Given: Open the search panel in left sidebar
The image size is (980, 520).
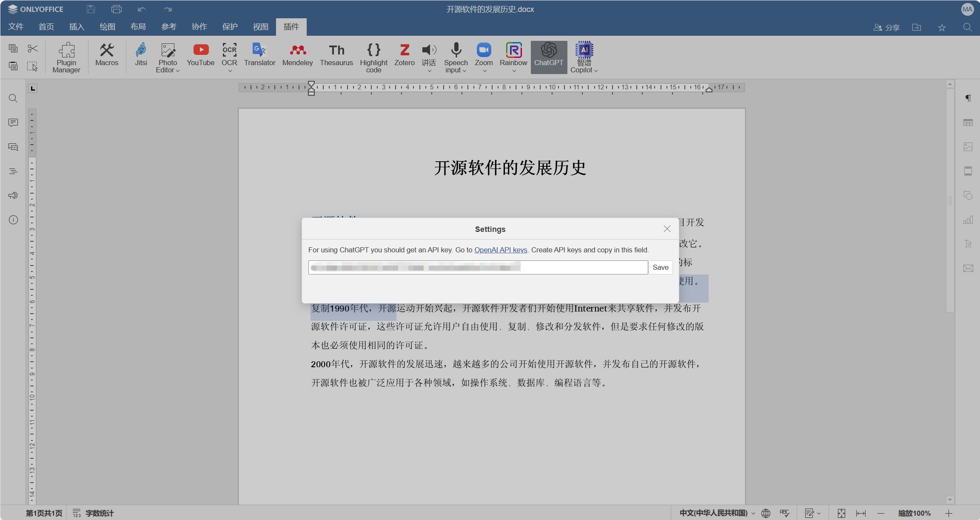Looking at the screenshot, I should pyautogui.click(x=13, y=98).
